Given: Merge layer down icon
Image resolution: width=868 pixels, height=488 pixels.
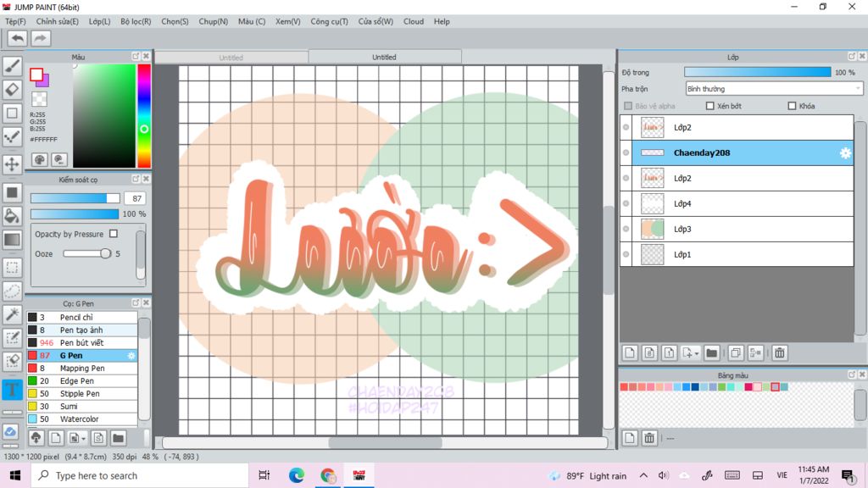Looking at the screenshot, I should (755, 353).
